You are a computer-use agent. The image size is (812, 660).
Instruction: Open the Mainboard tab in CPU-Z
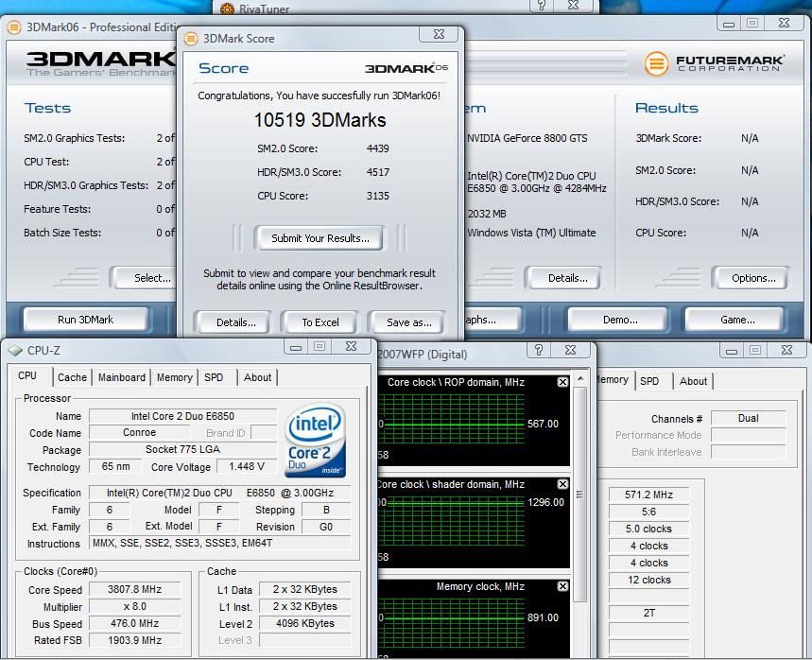pos(122,377)
